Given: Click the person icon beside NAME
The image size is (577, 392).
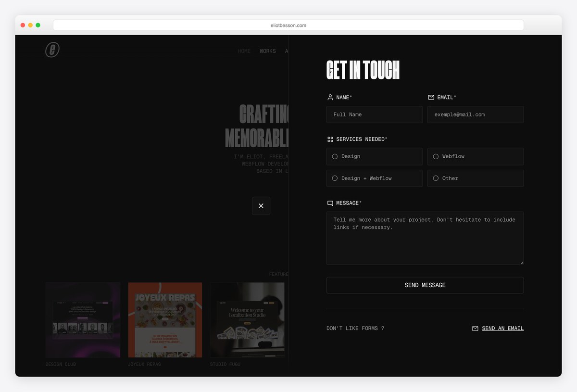Looking at the screenshot, I should point(330,97).
